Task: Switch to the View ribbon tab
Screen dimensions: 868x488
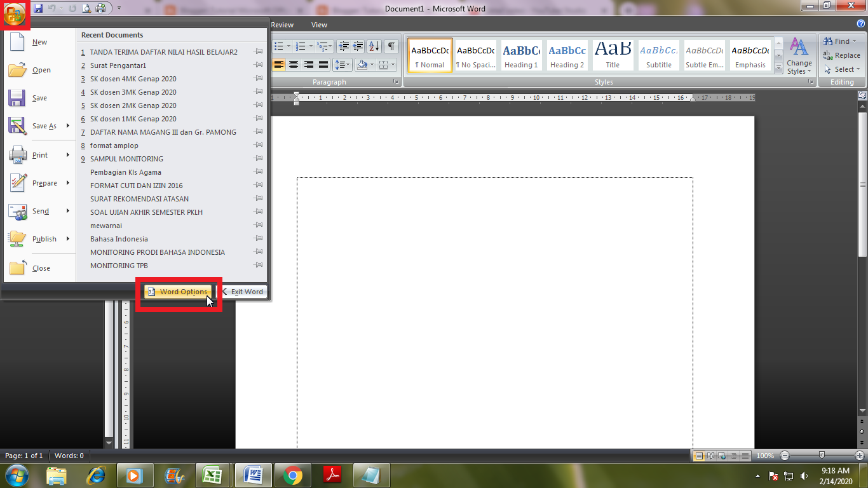Action: 319,25
